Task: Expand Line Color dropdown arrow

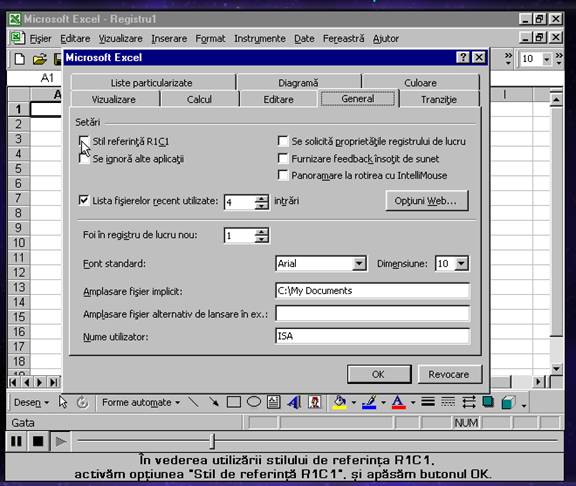Action: pos(383,403)
